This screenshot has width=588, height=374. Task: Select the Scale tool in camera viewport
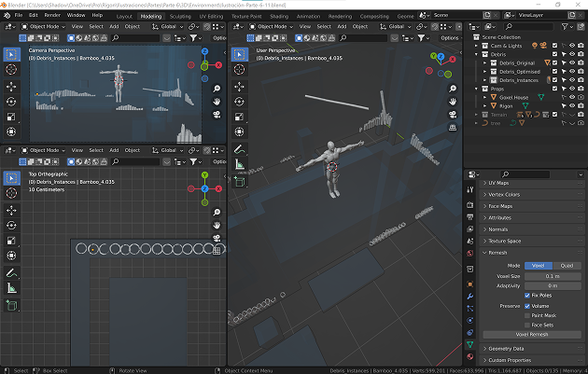point(11,117)
